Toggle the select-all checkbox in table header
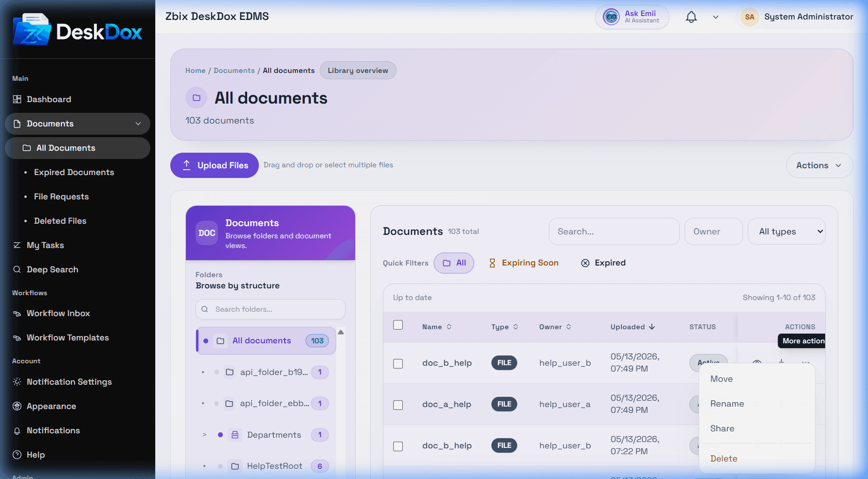 coord(398,325)
